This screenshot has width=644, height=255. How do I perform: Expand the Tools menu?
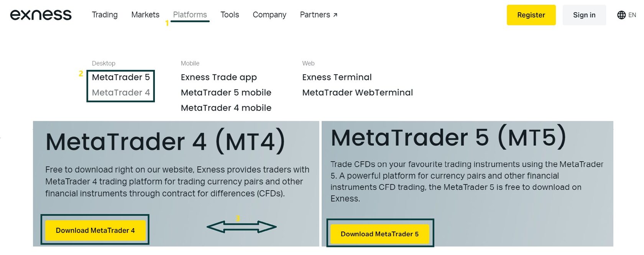tap(230, 15)
